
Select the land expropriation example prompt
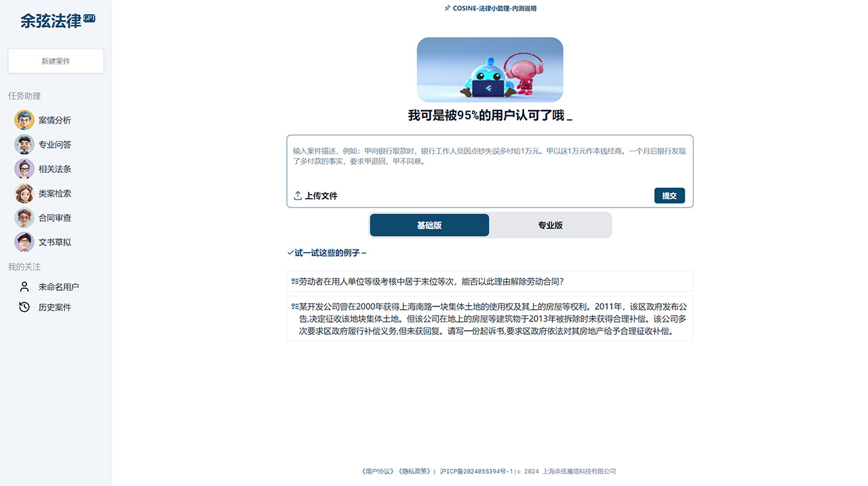tap(490, 319)
